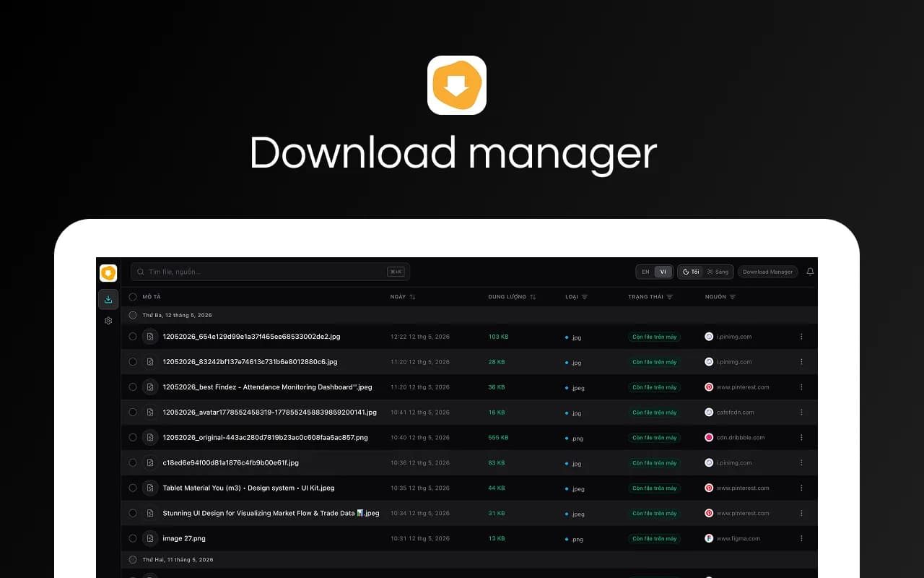This screenshot has height=578, width=924.
Task: Open source link cdn.dribbble.com
Action: coord(741,438)
